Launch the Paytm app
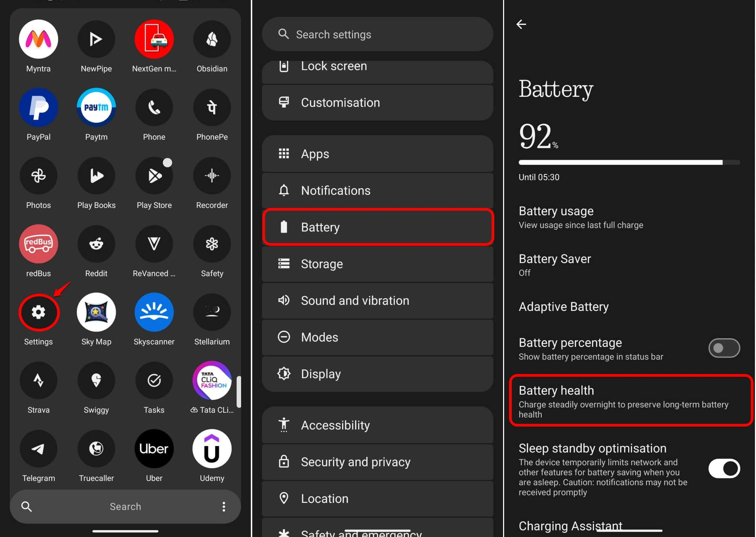This screenshot has width=756, height=537. point(96,108)
